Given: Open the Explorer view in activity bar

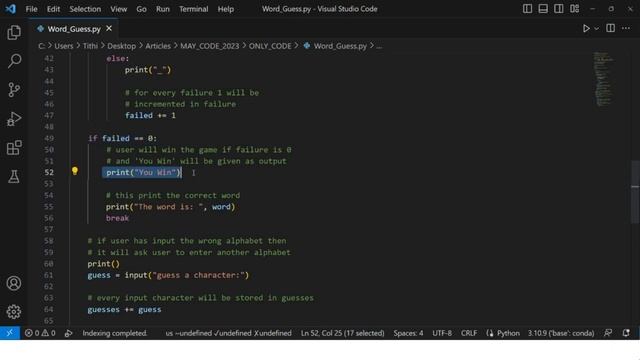Looking at the screenshot, I should (x=14, y=32).
